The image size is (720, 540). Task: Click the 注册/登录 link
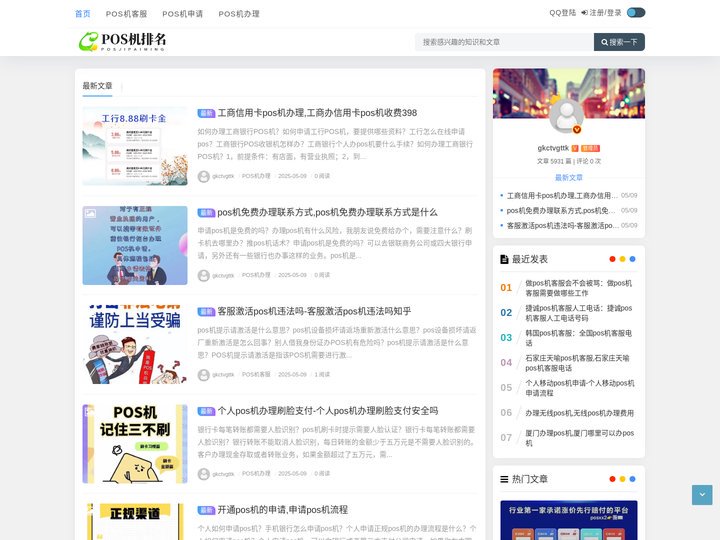click(x=602, y=13)
